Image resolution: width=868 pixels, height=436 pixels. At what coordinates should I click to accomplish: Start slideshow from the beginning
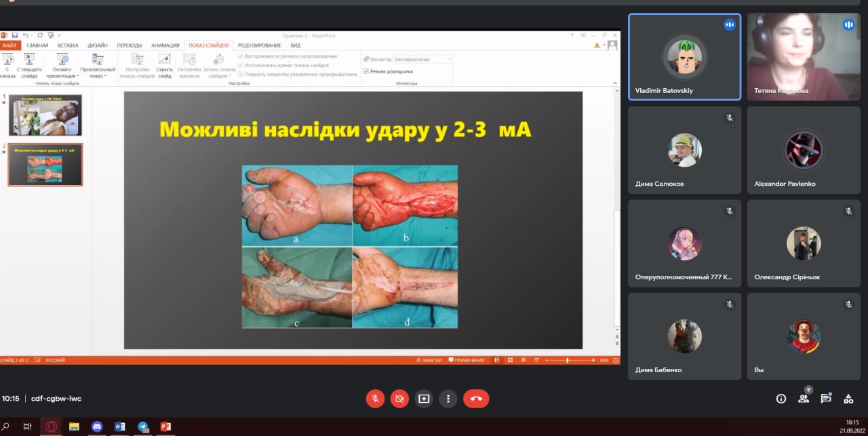(7, 66)
